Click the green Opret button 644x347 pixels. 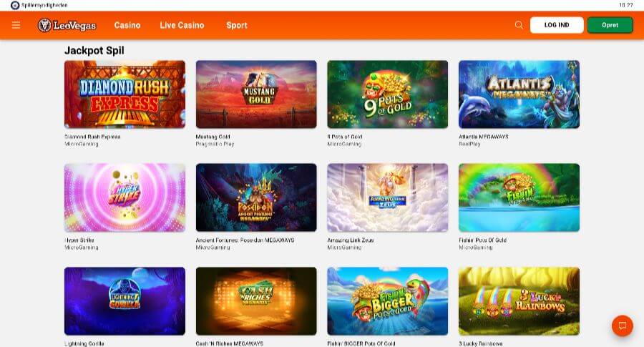pos(610,25)
